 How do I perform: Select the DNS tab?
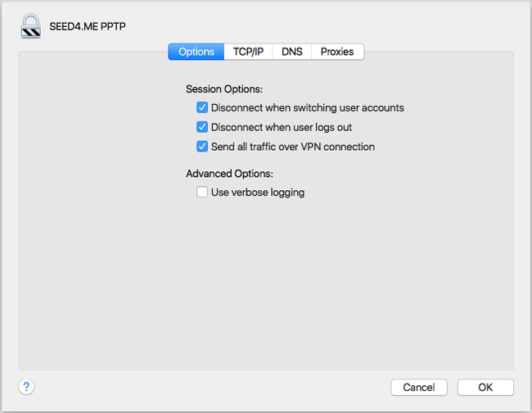point(291,52)
